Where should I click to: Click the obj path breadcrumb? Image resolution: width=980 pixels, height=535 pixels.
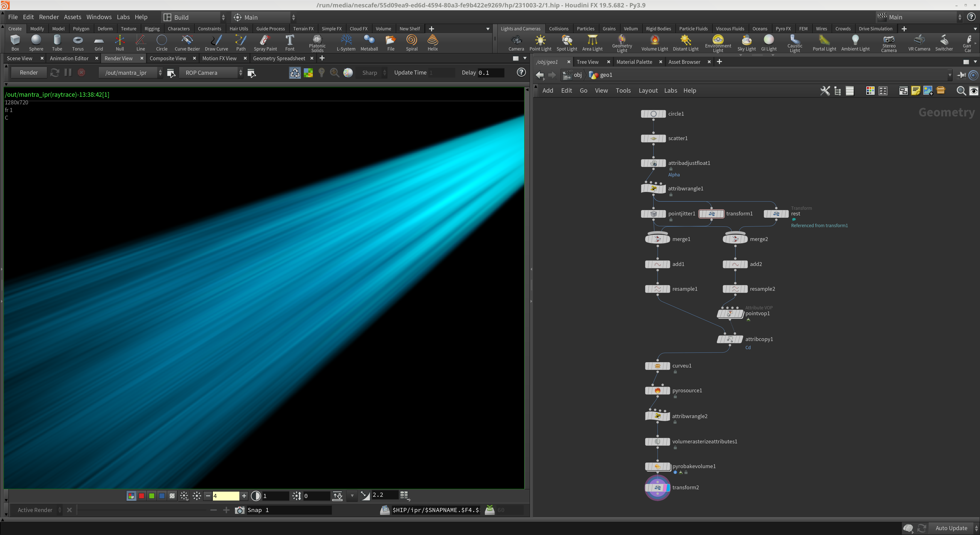pos(572,75)
